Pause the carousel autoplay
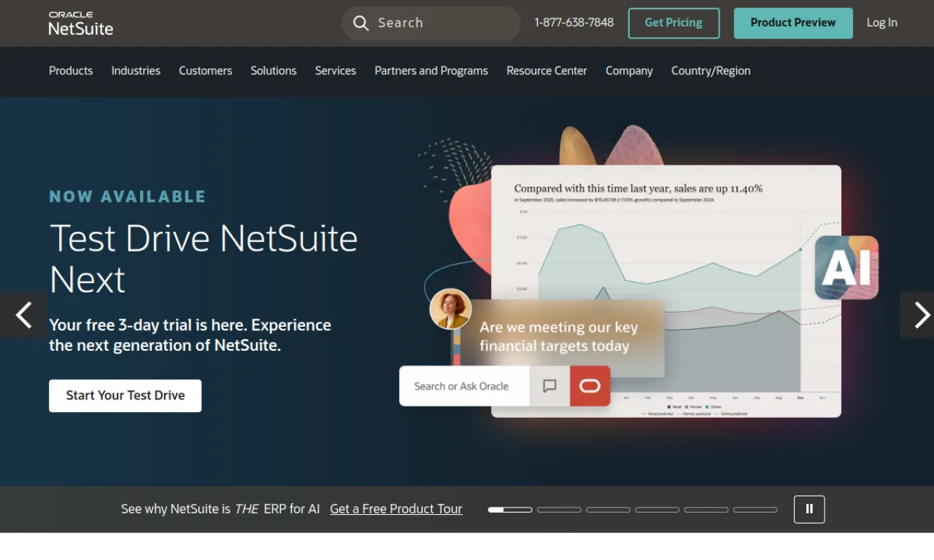The width and height of the screenshot is (934, 560). coord(809,509)
